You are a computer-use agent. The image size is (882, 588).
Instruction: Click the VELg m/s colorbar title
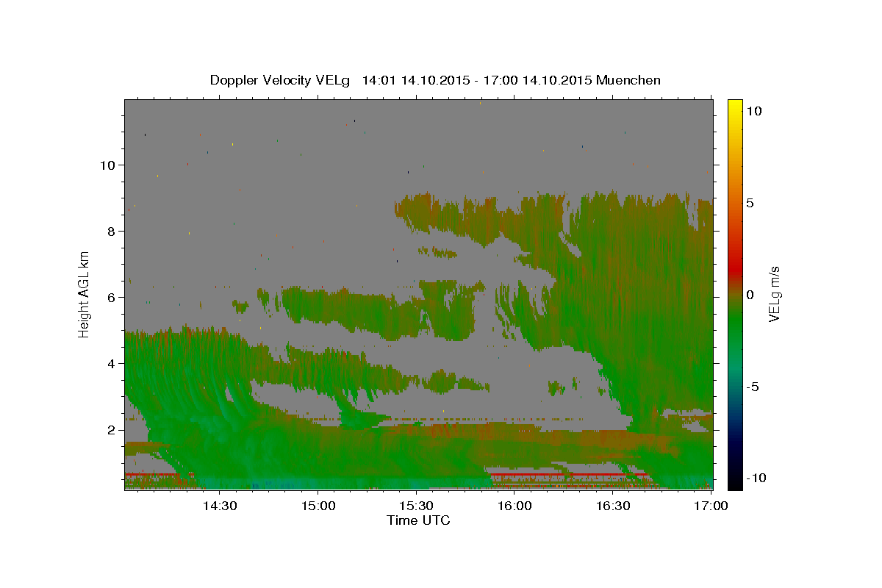(x=774, y=294)
